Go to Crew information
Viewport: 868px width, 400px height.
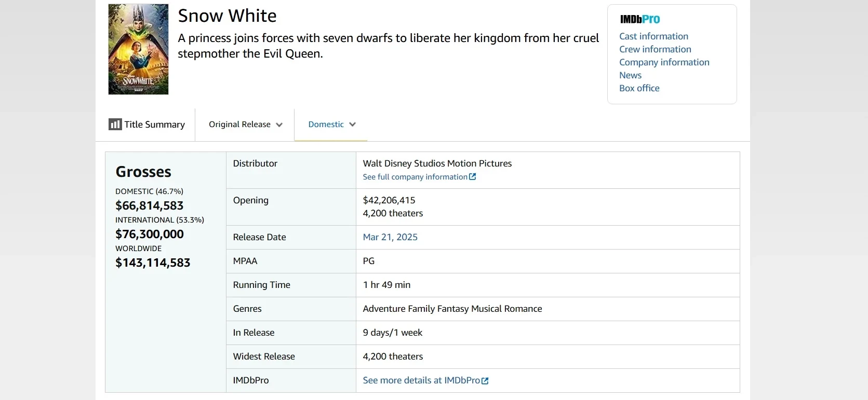655,49
